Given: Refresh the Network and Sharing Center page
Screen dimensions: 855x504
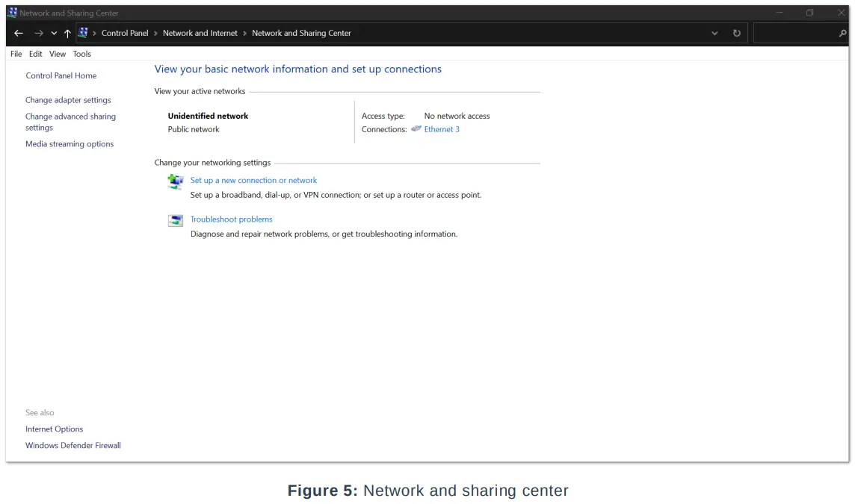Looking at the screenshot, I should [737, 33].
